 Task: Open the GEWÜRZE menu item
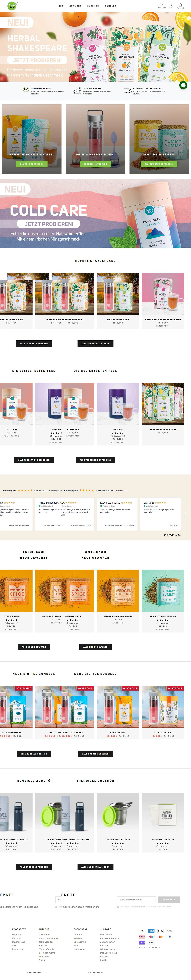tap(75, 6)
